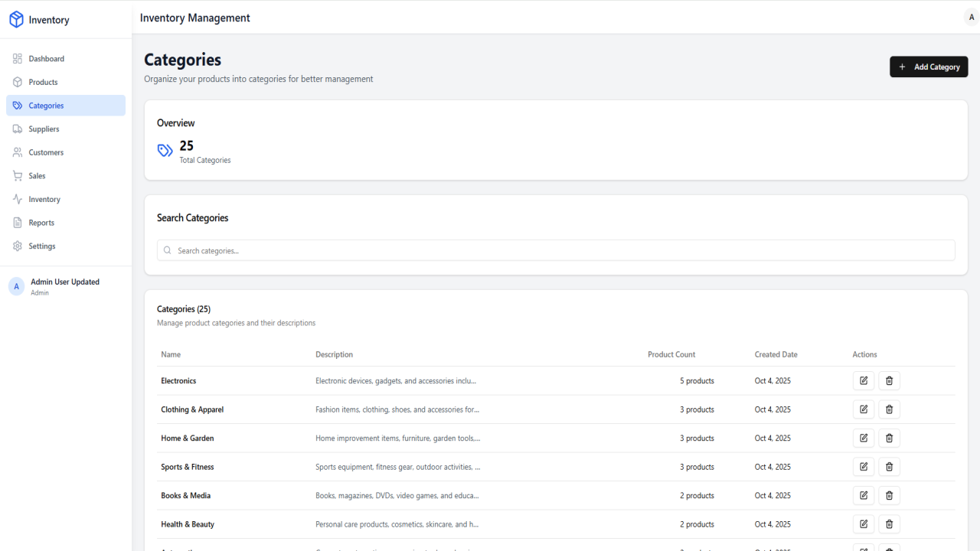The image size is (980, 551).
Task: Edit the Health & Beauty category
Action: (x=864, y=524)
